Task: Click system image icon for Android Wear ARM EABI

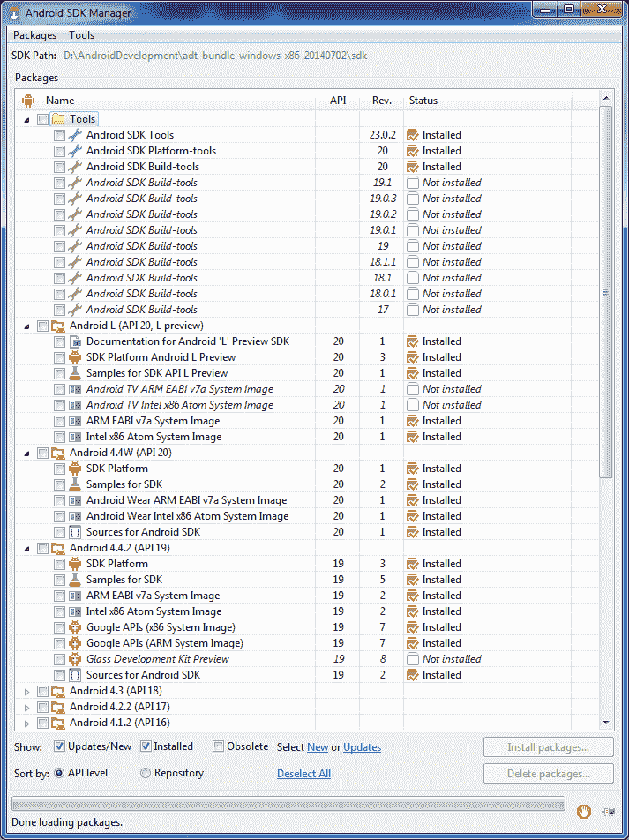Action: [75, 500]
